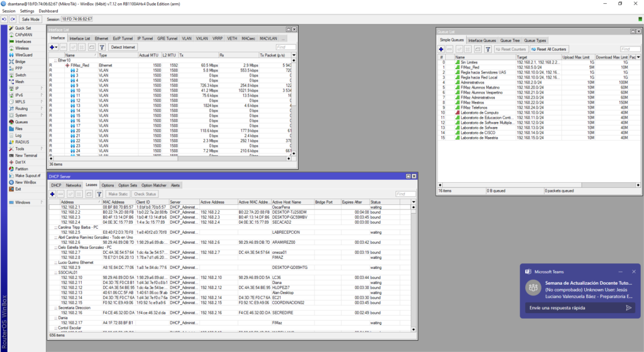
Task: Switch to the VLAN tab in Interface List
Action: click(187, 38)
